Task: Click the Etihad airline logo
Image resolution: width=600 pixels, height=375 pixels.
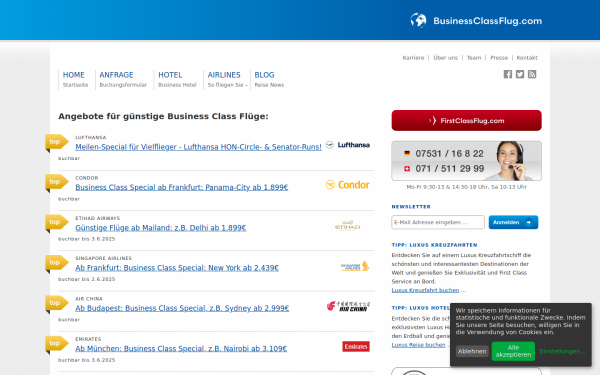Action: coord(347,226)
